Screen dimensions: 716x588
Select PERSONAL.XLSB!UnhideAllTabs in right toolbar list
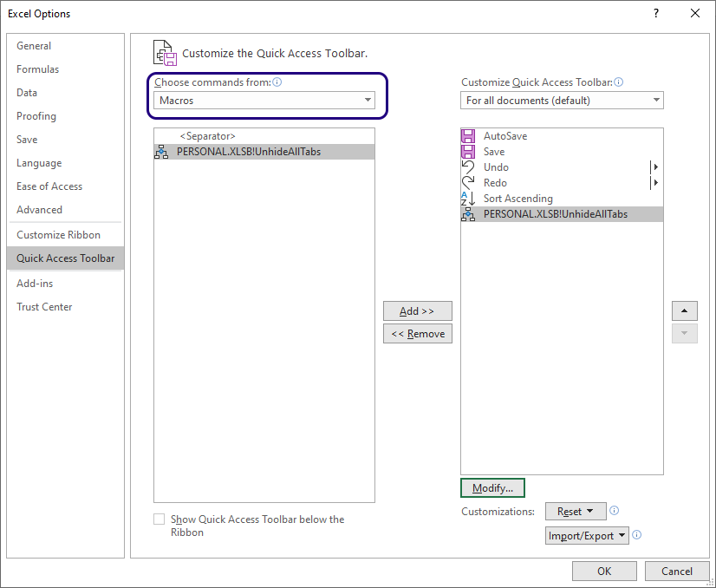tap(562, 214)
